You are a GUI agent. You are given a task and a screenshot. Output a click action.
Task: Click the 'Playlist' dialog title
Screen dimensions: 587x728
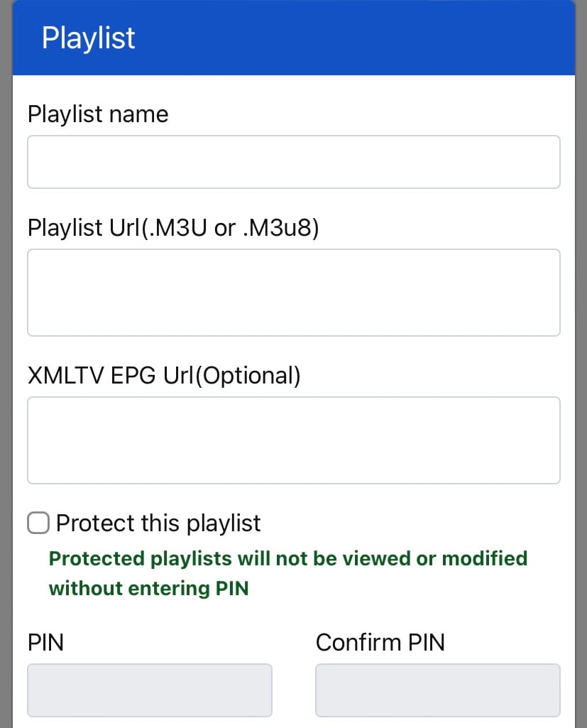pyautogui.click(x=88, y=38)
